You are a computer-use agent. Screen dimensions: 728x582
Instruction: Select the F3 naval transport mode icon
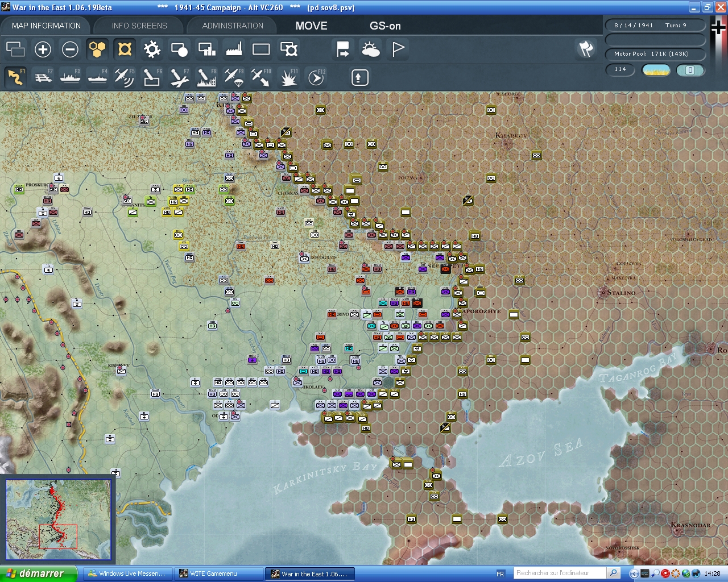coord(70,77)
